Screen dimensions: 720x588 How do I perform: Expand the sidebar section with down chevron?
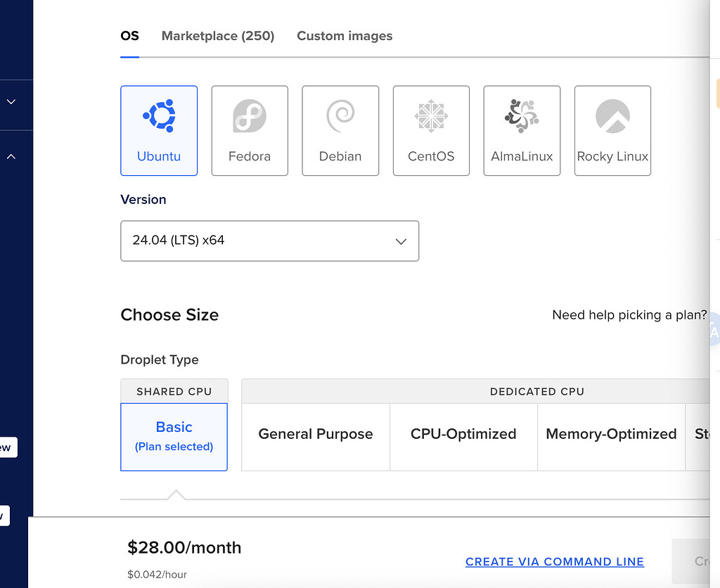(x=11, y=101)
